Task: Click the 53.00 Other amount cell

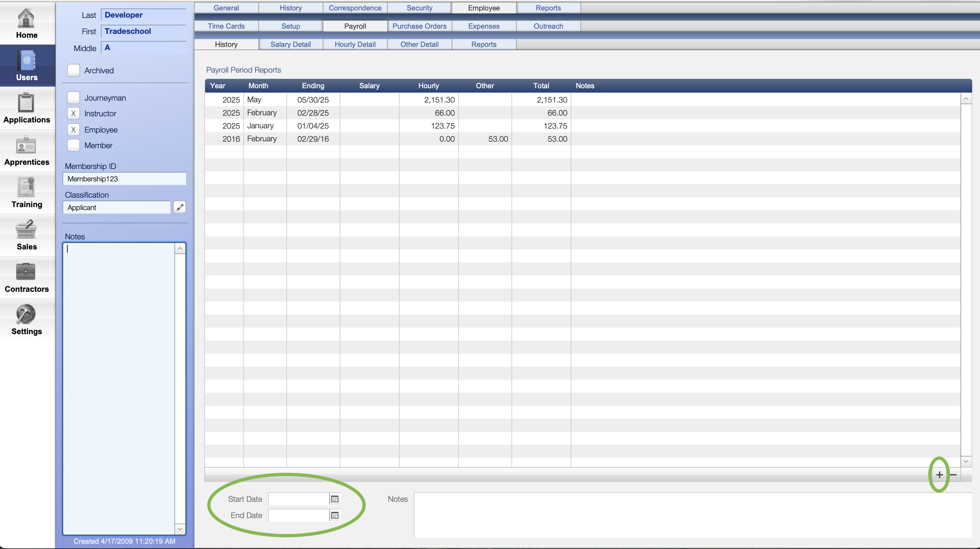Action: [485, 139]
